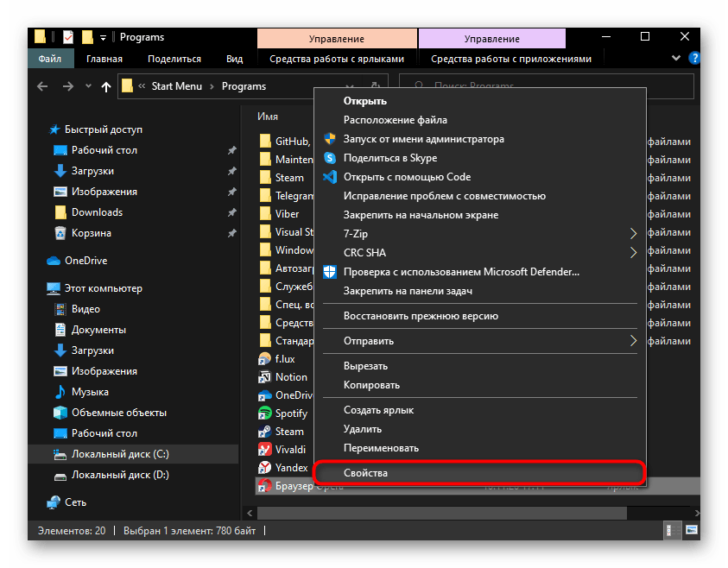
Task: Switch to the Вид ribbon tab
Action: click(235, 59)
